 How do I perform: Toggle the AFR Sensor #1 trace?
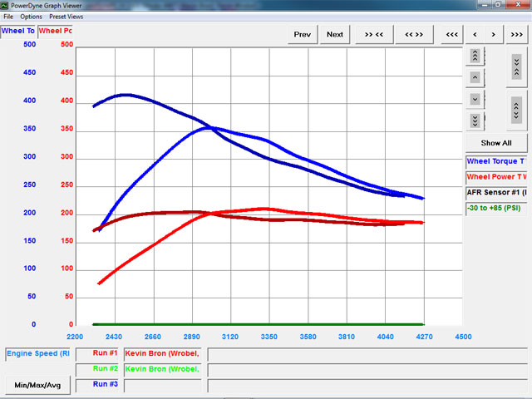495,193
